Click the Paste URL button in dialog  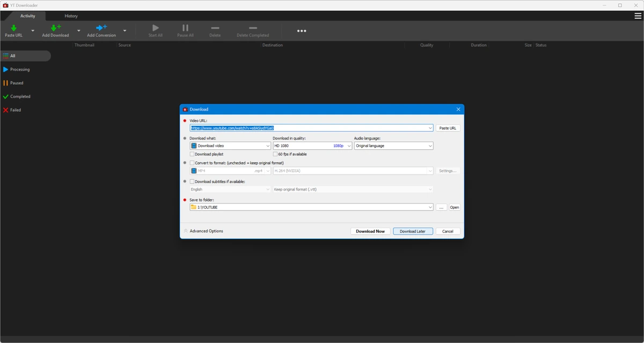(x=448, y=128)
